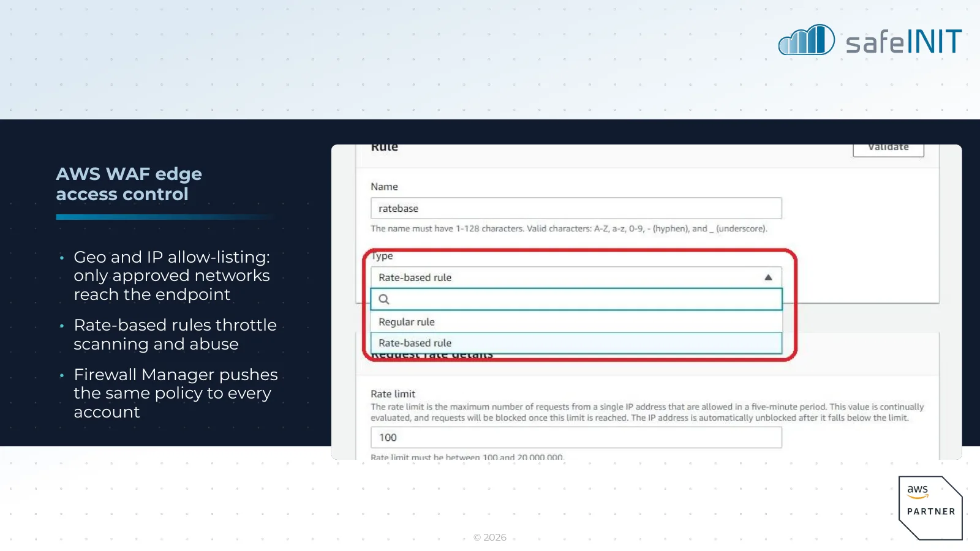The image size is (980, 551).
Task: Click the AWS WAF edge access control heading
Action: tap(129, 184)
